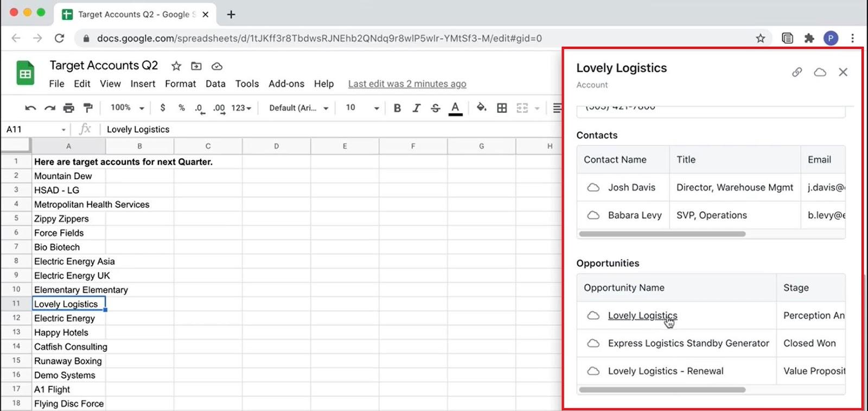Click cloud icon beside Babara Levy
The width and height of the screenshot is (868, 411).
[593, 215]
